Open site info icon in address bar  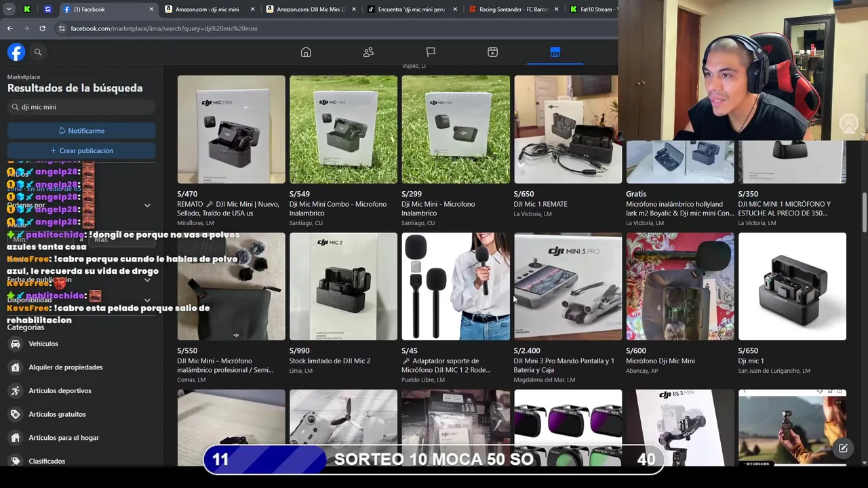point(62,28)
